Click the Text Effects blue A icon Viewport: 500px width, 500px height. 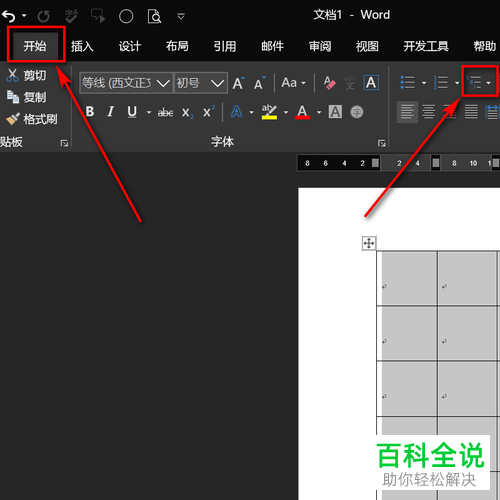point(236,112)
